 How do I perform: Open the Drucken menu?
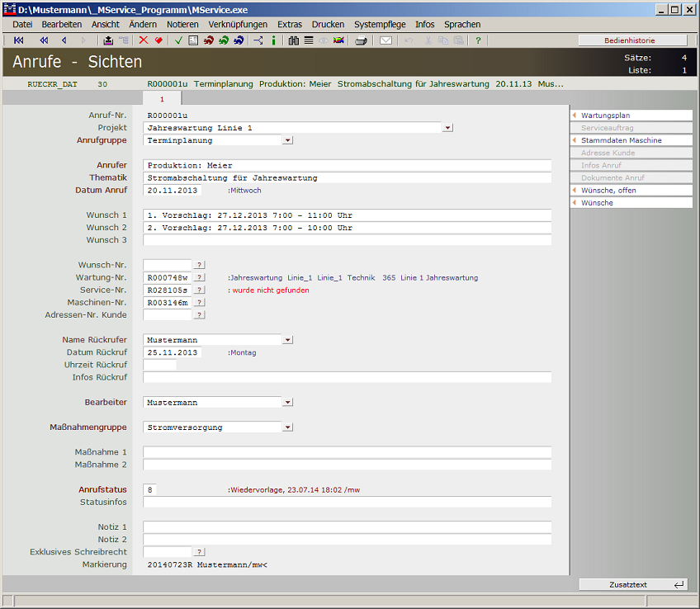(328, 24)
